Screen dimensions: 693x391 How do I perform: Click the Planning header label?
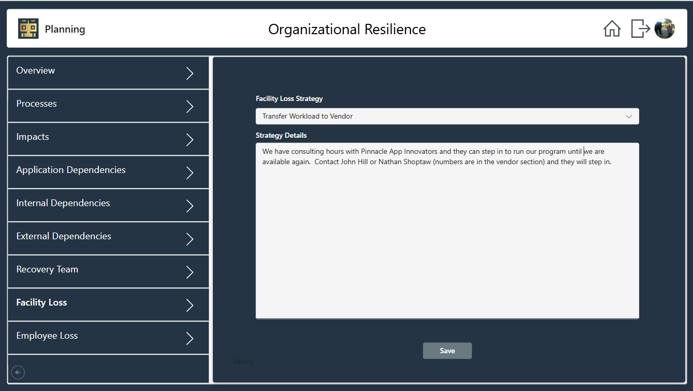click(x=65, y=29)
